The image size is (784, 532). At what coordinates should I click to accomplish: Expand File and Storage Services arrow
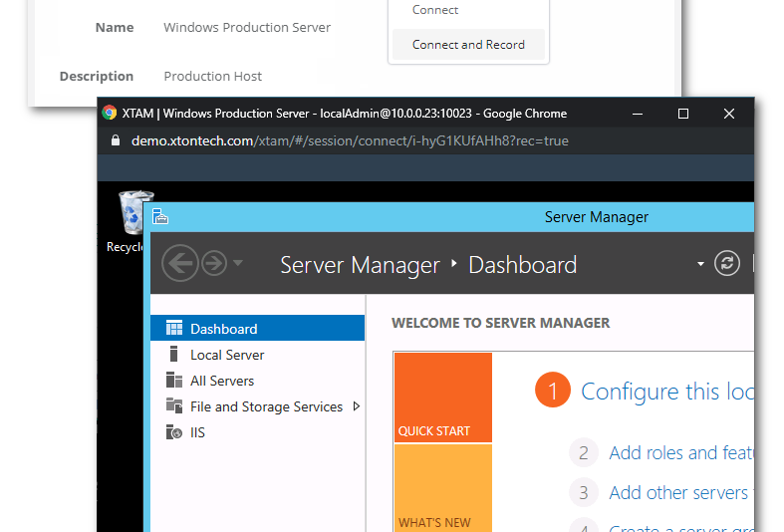point(357,406)
